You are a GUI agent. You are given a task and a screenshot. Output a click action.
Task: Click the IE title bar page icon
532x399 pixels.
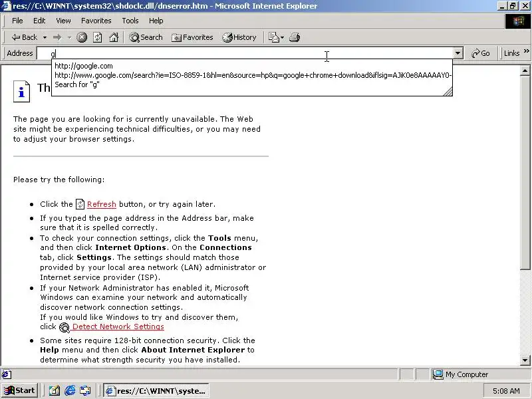coord(6,6)
